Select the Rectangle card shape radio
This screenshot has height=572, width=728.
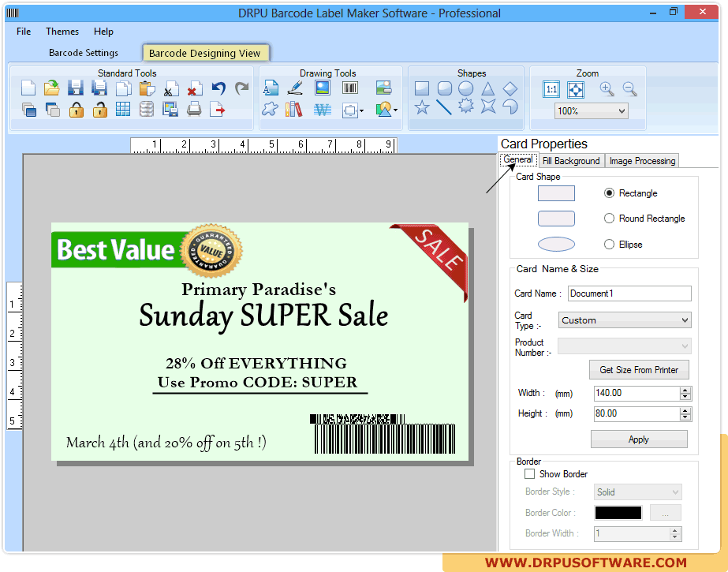[609, 193]
